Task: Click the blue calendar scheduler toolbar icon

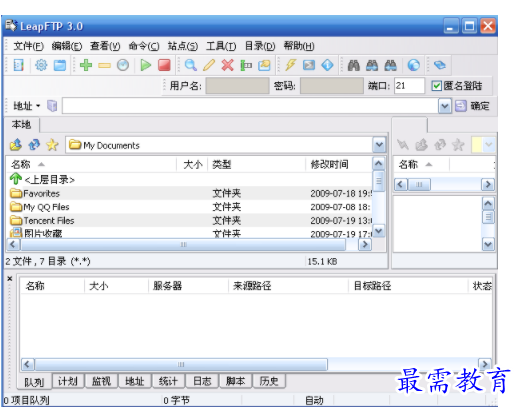Action: (60, 65)
